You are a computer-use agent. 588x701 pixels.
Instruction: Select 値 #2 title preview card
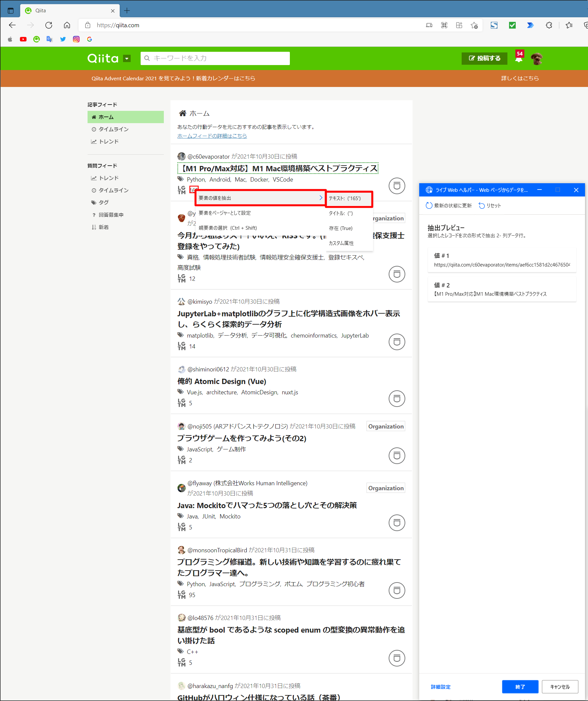502,289
